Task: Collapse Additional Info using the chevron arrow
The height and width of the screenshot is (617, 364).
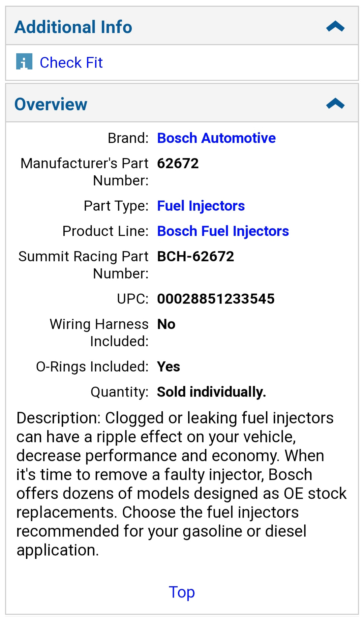Action: coord(335,27)
